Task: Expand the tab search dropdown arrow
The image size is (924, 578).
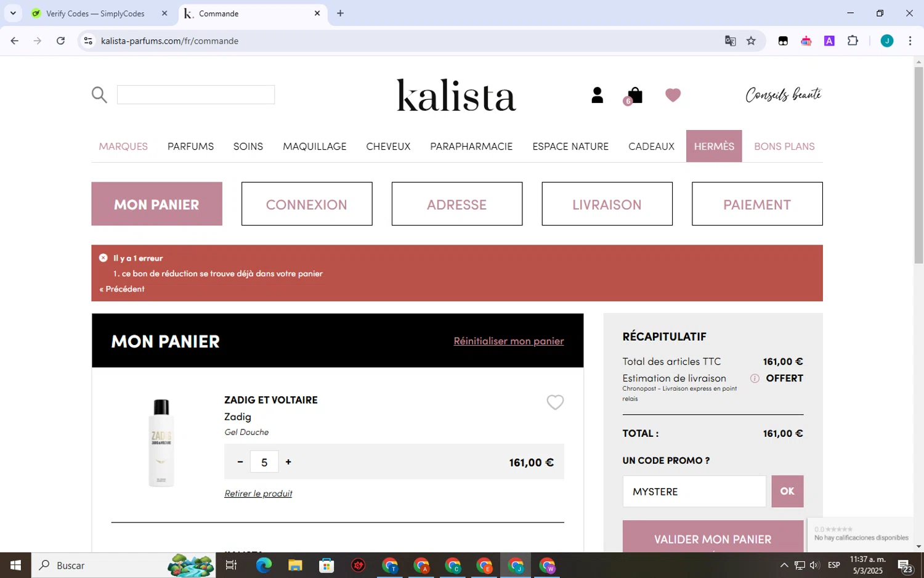Action: (13, 13)
